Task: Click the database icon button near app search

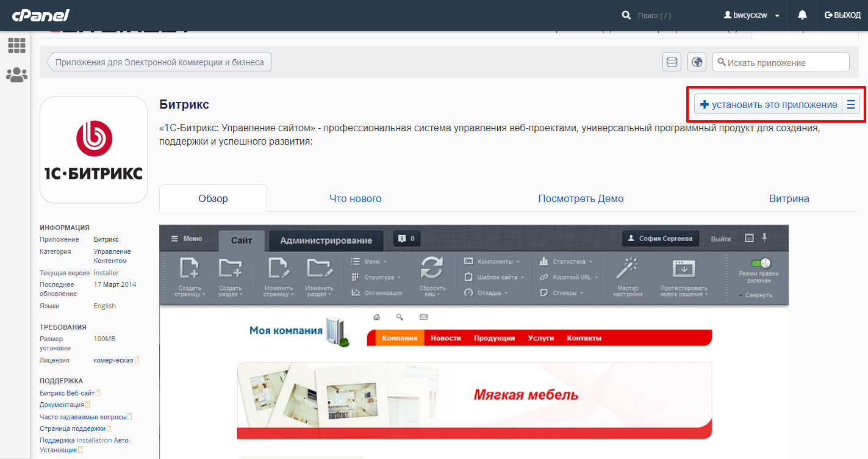Action: pyautogui.click(x=672, y=62)
